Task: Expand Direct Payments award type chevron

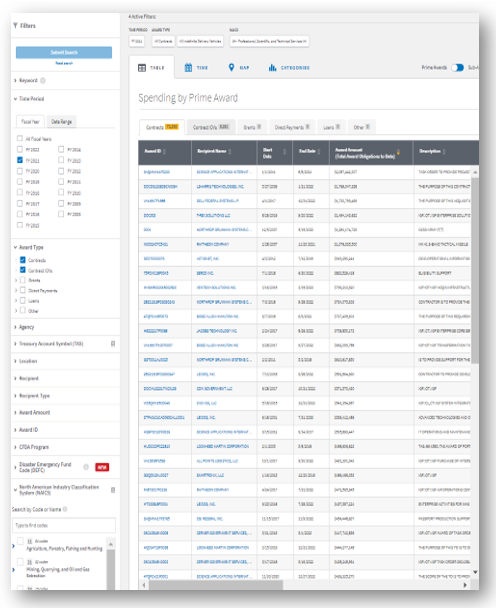Action: [16, 290]
